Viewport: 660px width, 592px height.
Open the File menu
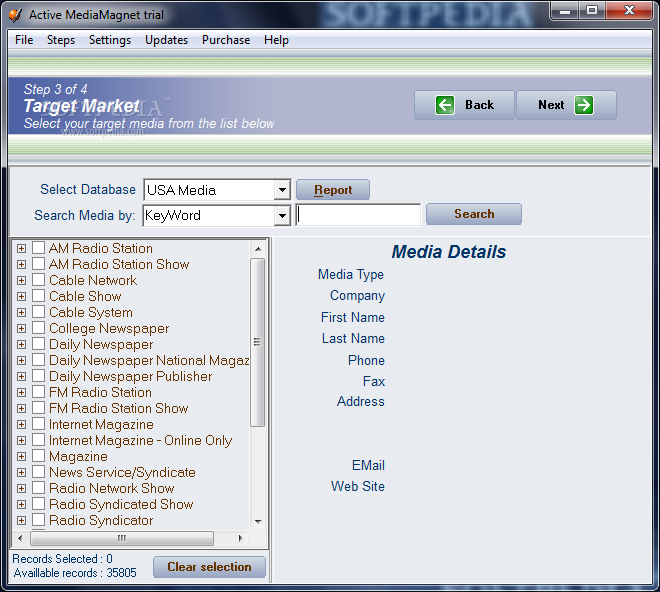[x=24, y=40]
